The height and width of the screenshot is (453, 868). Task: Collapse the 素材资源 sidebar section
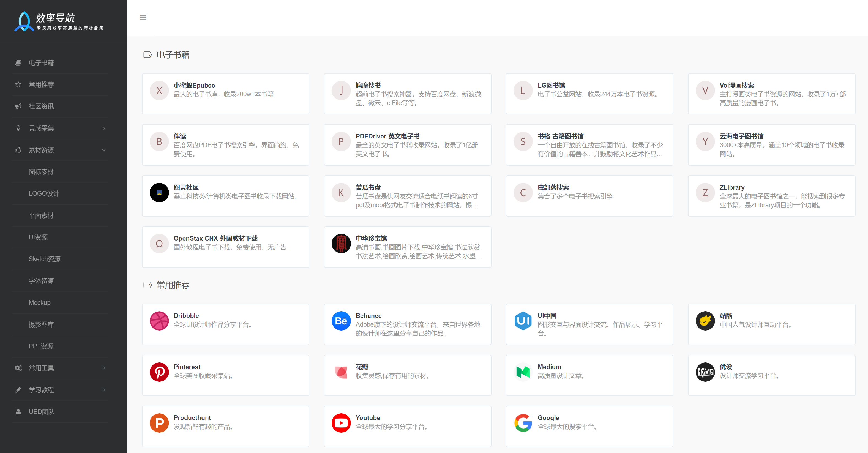[104, 150]
